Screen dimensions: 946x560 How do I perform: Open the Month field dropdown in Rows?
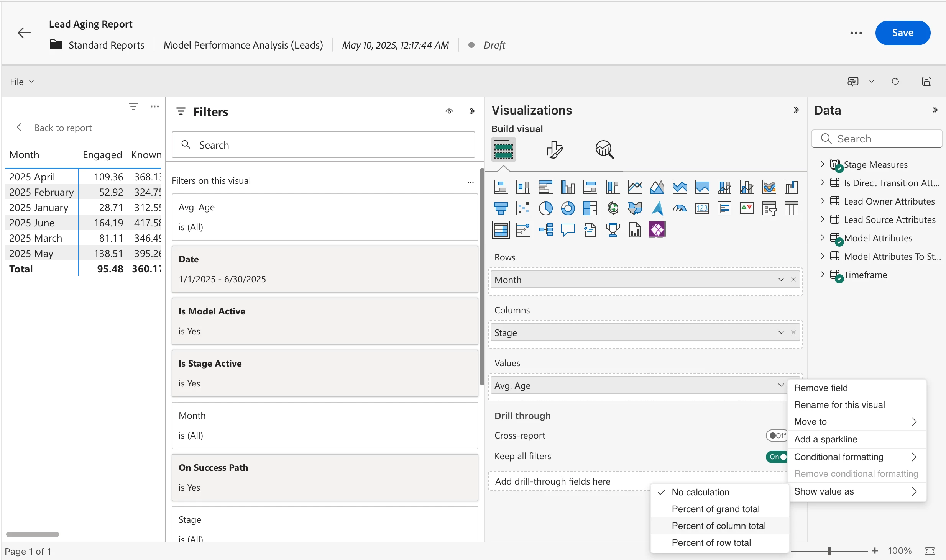tap(781, 280)
